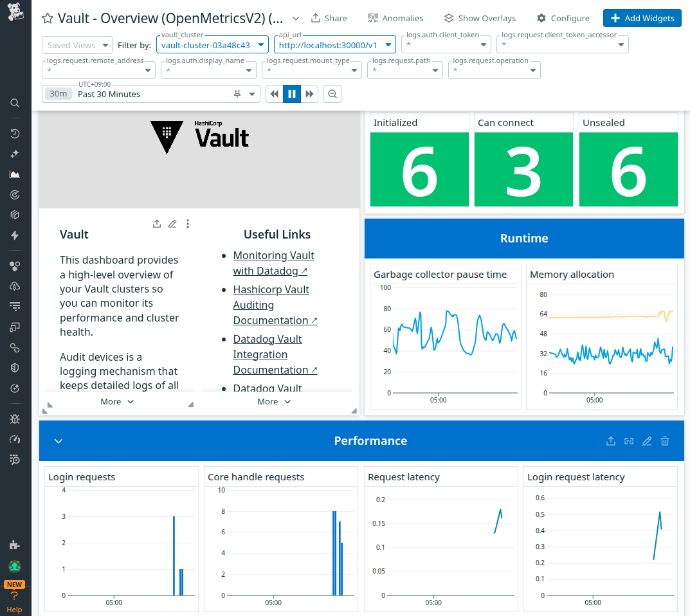Click the Datadog logo home icon
This screenshot has height=616, width=690.
pyautogui.click(x=15, y=12)
